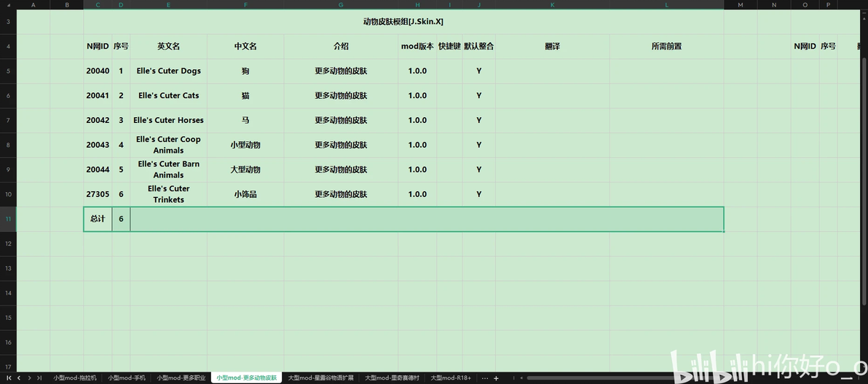
Task: Click the Chinese name cell 马
Action: [x=245, y=120]
